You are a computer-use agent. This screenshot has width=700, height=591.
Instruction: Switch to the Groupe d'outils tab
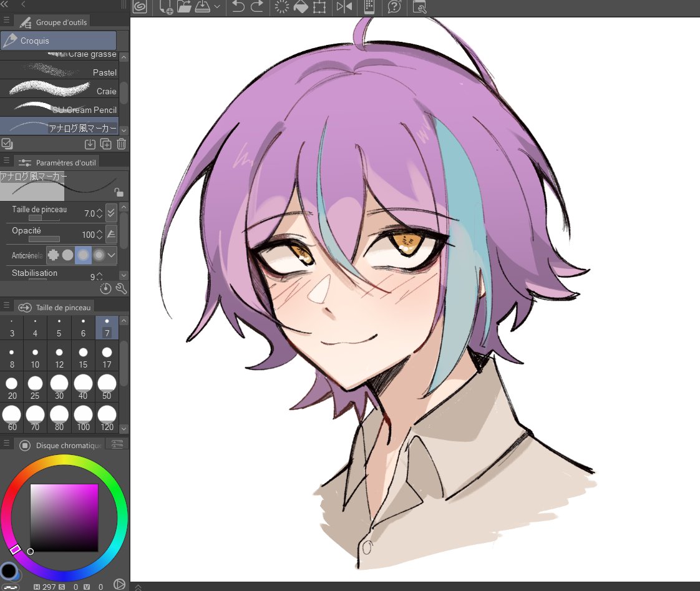click(54, 22)
